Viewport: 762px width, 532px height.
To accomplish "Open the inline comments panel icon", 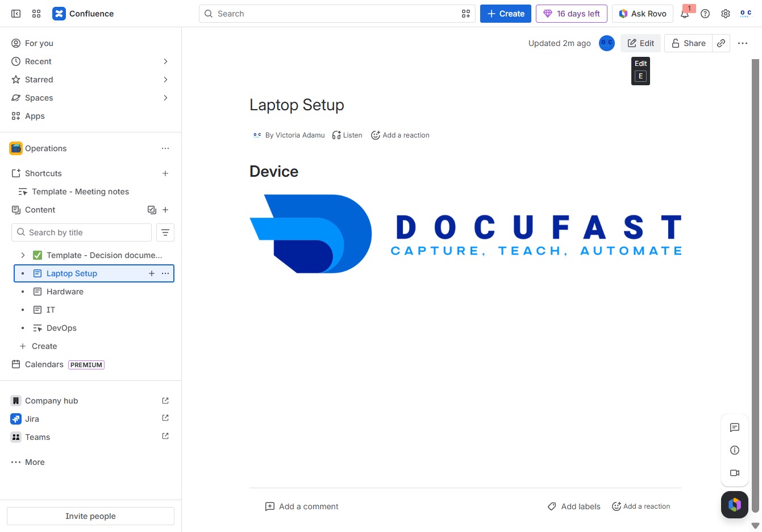I will click(x=735, y=427).
